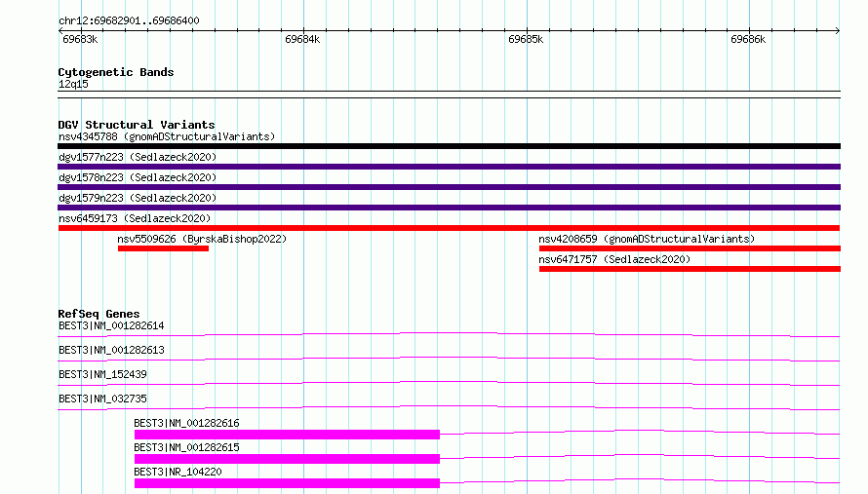Open nsv6459173 (Sedlazeck2020) label
Screen dimensions: 868x494
pos(135,218)
